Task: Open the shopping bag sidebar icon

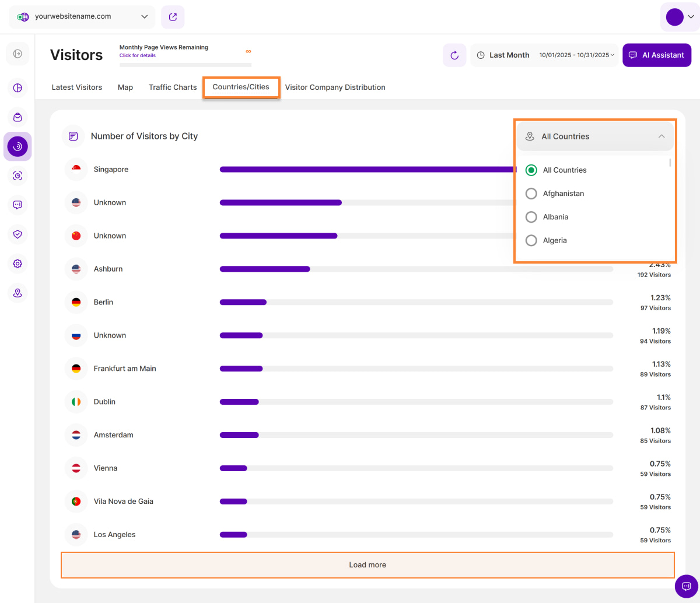Action: click(x=17, y=117)
